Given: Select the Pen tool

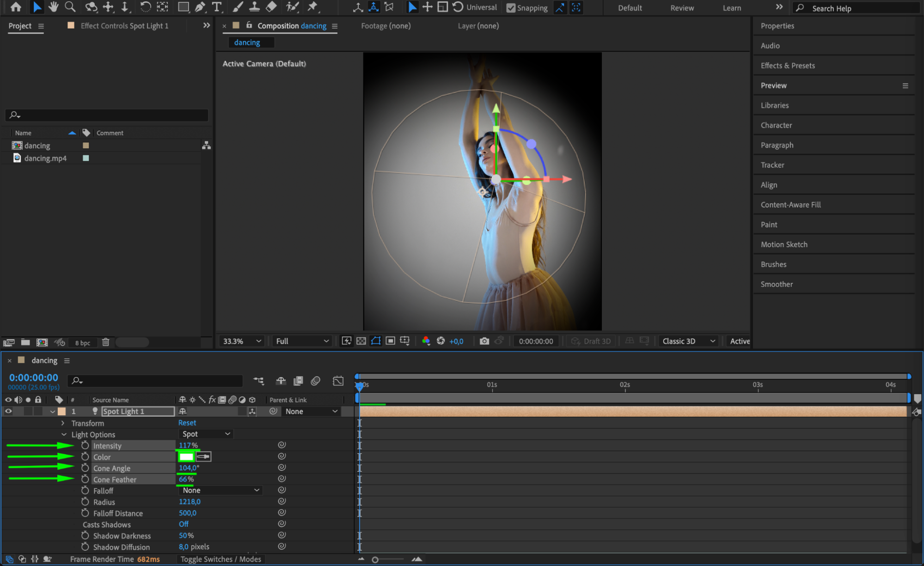Looking at the screenshot, I should 200,7.
